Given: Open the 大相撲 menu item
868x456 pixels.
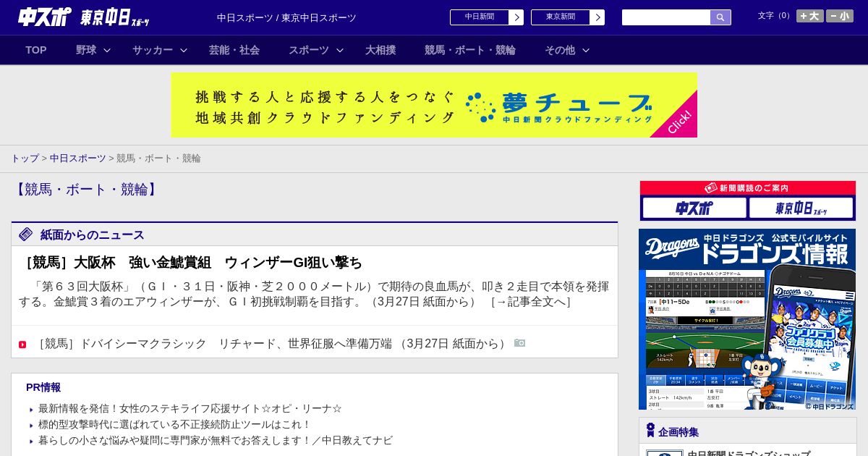Looking at the screenshot, I should coord(380,50).
